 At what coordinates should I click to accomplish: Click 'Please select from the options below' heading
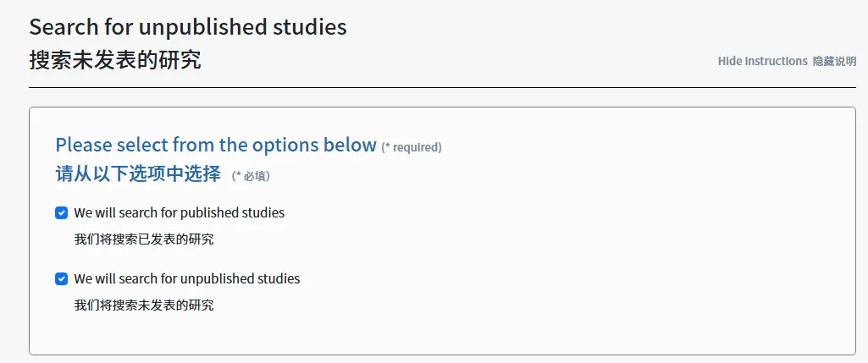coord(216,145)
